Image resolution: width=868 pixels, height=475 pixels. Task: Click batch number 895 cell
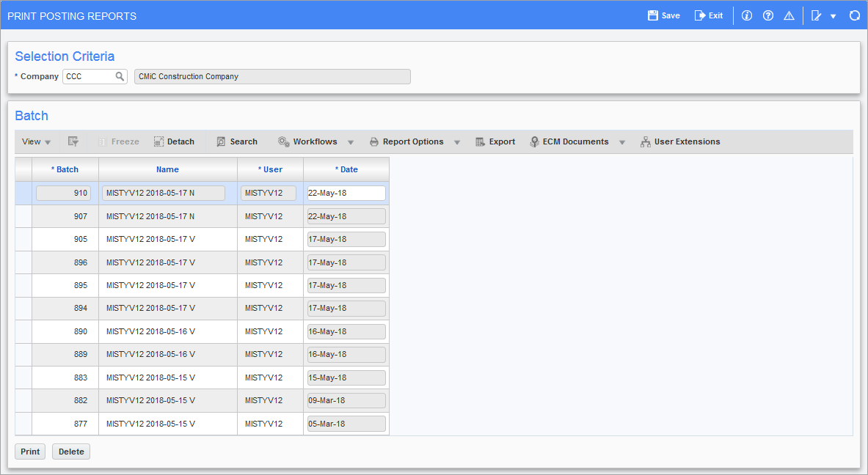(65, 285)
